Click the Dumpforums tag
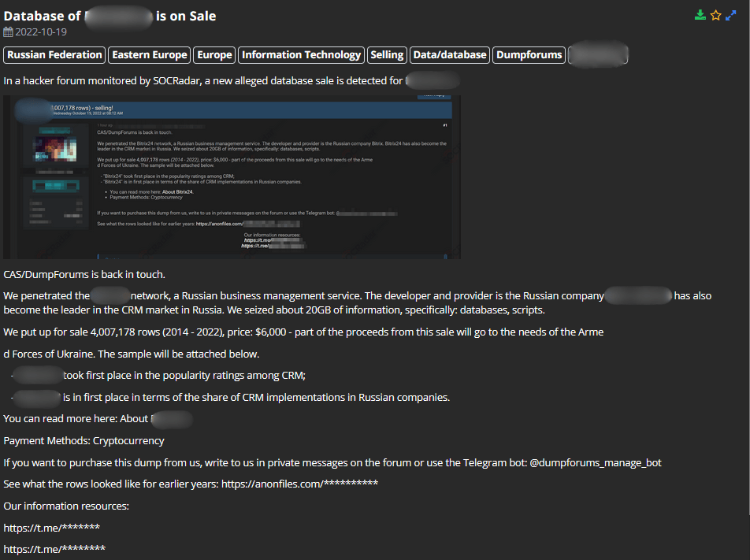 pos(529,55)
